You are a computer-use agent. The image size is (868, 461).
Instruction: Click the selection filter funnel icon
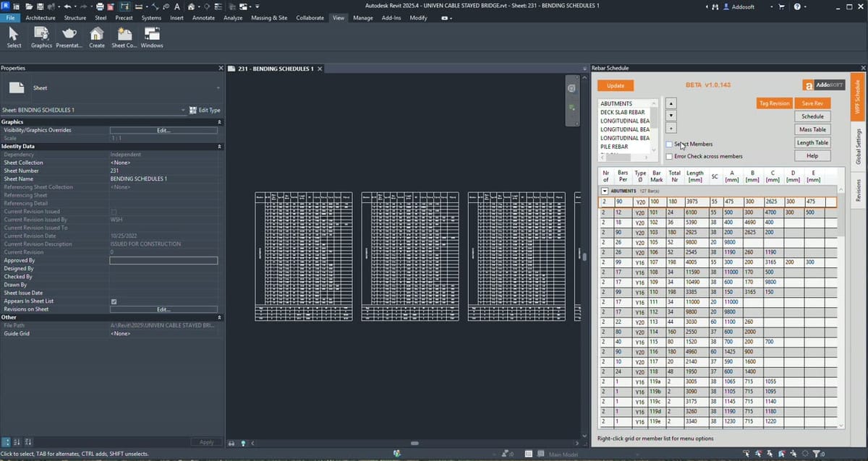point(817,454)
